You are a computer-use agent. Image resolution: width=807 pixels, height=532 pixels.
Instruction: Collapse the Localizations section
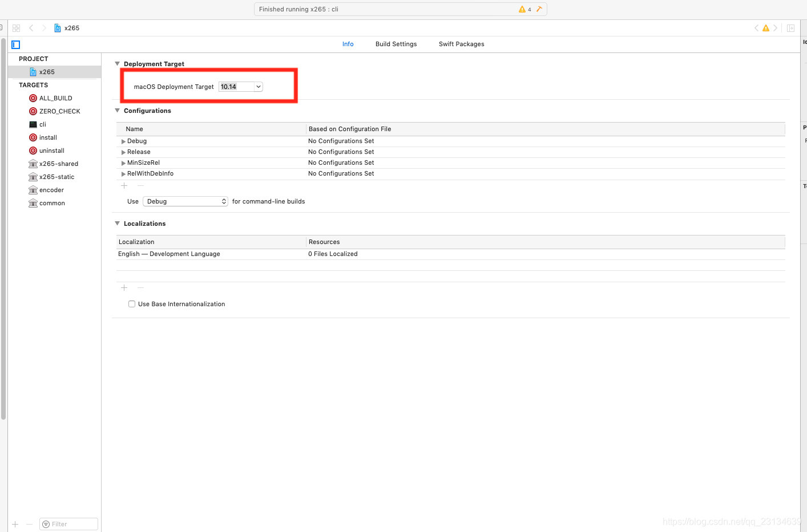click(x=118, y=224)
